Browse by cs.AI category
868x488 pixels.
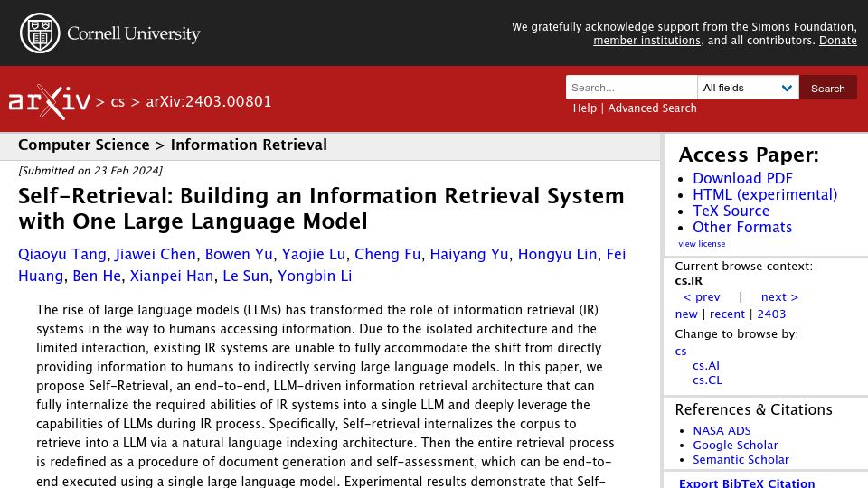tap(706, 366)
